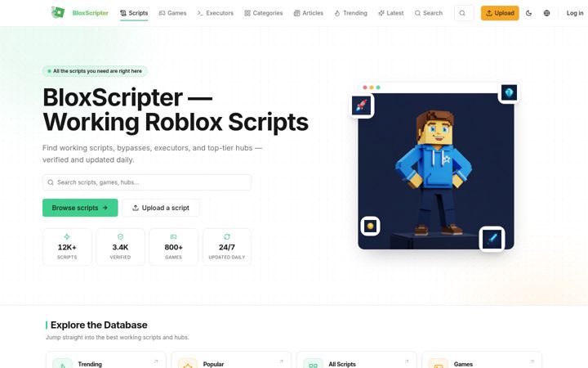
Task: Open the Latest nav item
Action: (x=390, y=13)
